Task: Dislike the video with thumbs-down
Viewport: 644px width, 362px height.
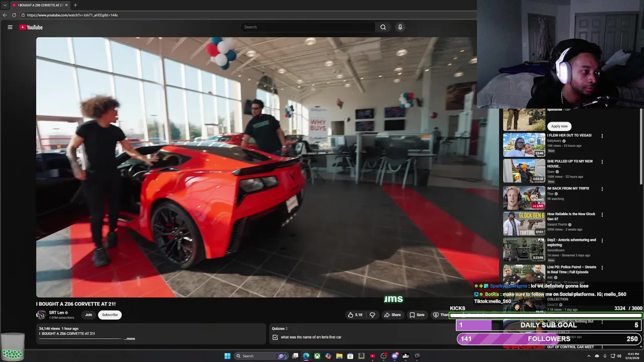Action: click(x=372, y=315)
